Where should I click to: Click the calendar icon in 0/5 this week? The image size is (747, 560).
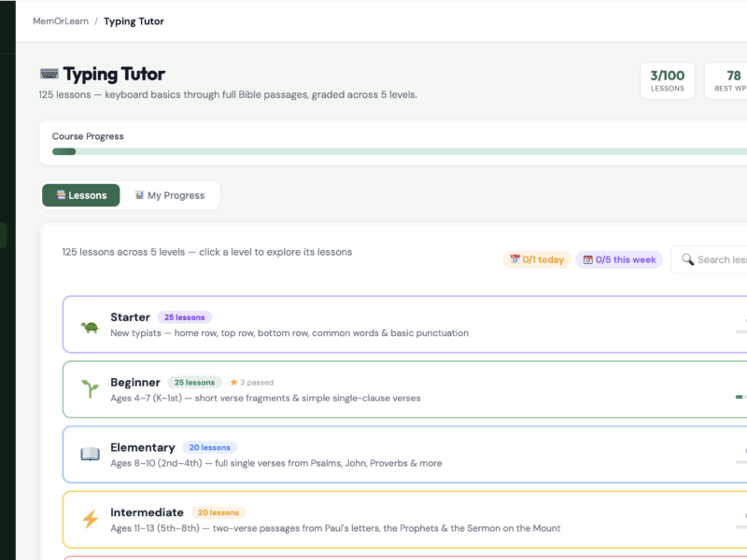pyautogui.click(x=588, y=259)
